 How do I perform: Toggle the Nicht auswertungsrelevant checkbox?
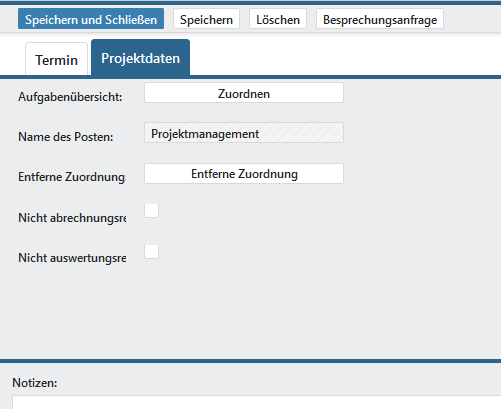click(x=151, y=251)
